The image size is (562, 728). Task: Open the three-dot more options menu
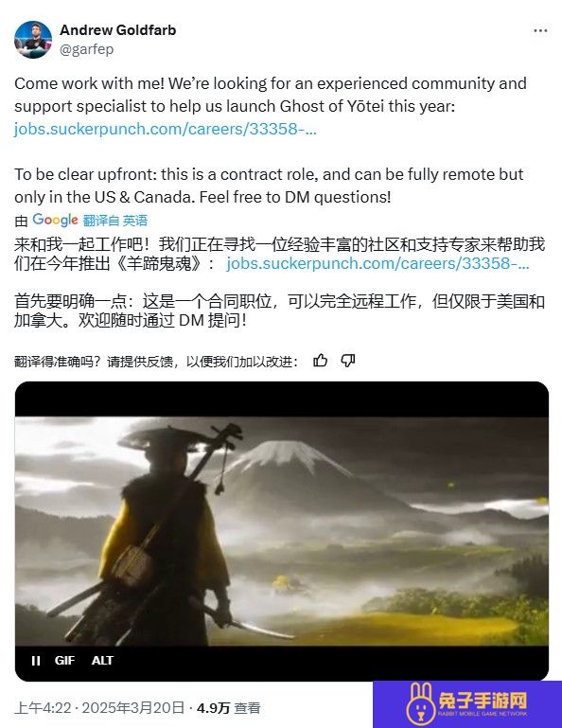tap(540, 30)
